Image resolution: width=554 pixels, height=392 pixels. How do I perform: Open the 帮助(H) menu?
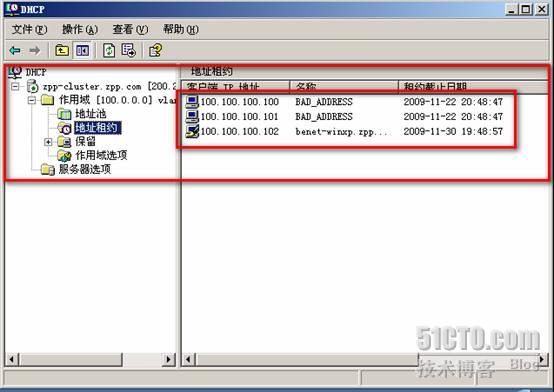(x=181, y=29)
